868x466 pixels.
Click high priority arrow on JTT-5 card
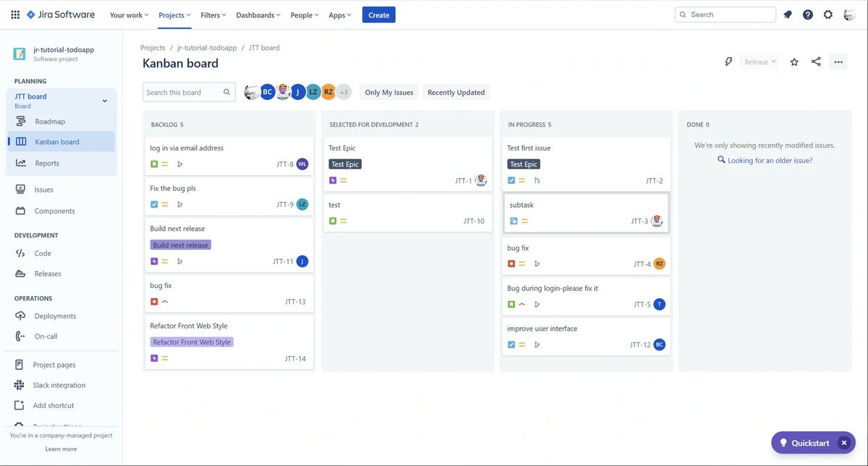click(x=522, y=305)
